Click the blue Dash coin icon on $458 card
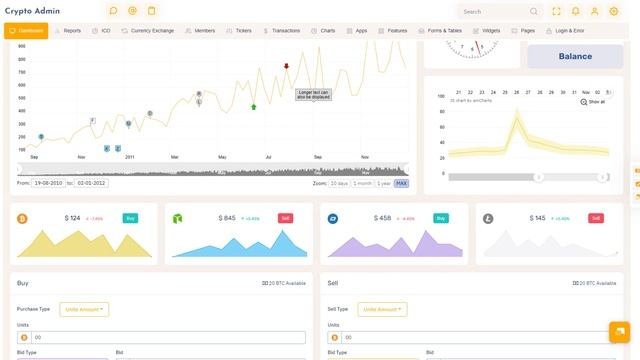Image resolution: width=640 pixels, height=360 pixels. click(x=333, y=219)
